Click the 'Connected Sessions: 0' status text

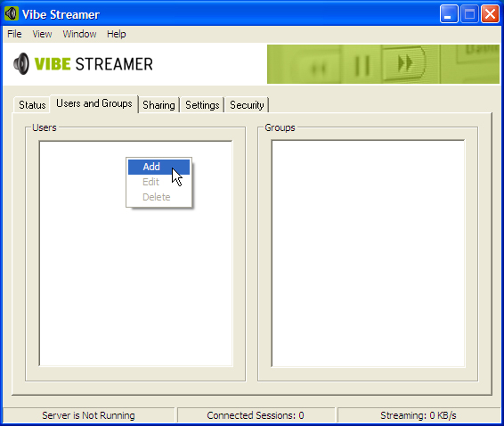pos(256,415)
